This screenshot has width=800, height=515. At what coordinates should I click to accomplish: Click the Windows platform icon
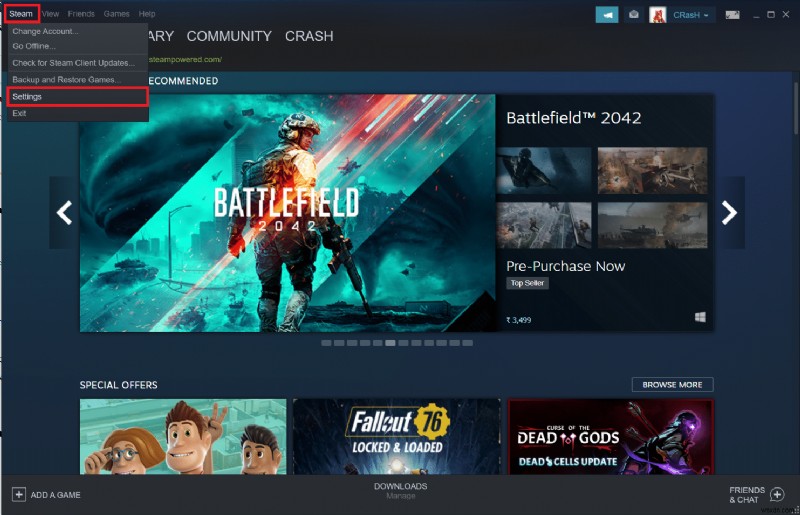[701, 317]
